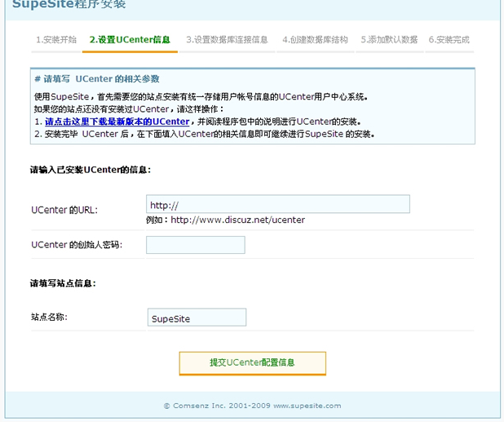Select the 5.添加默认数据 step tab
The height and width of the screenshot is (422, 504).
click(x=389, y=39)
